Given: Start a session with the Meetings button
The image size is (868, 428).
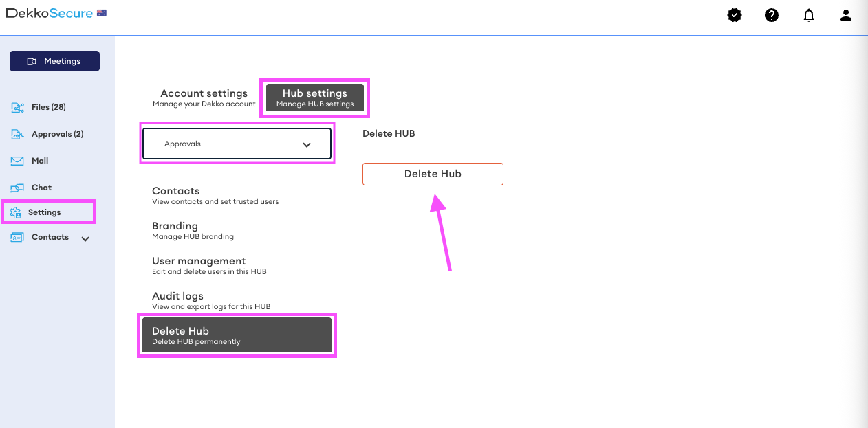Looking at the screenshot, I should pos(54,61).
